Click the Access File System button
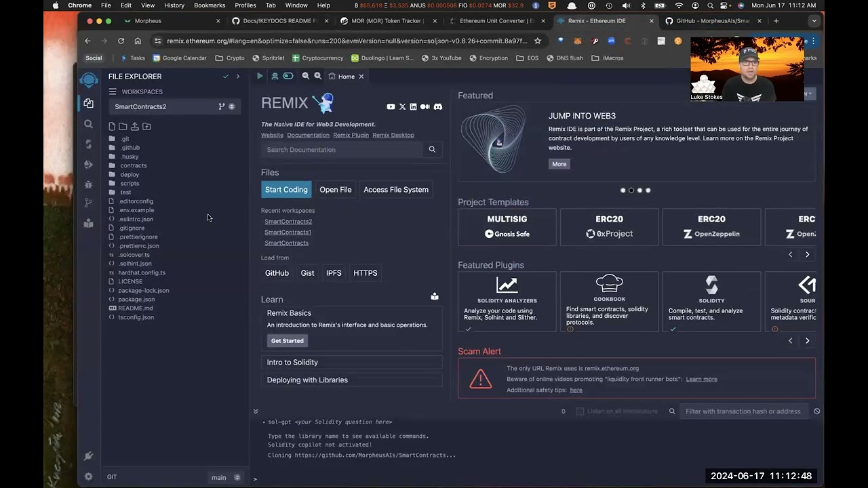Viewport: 868px width, 488px height. pyautogui.click(x=396, y=190)
